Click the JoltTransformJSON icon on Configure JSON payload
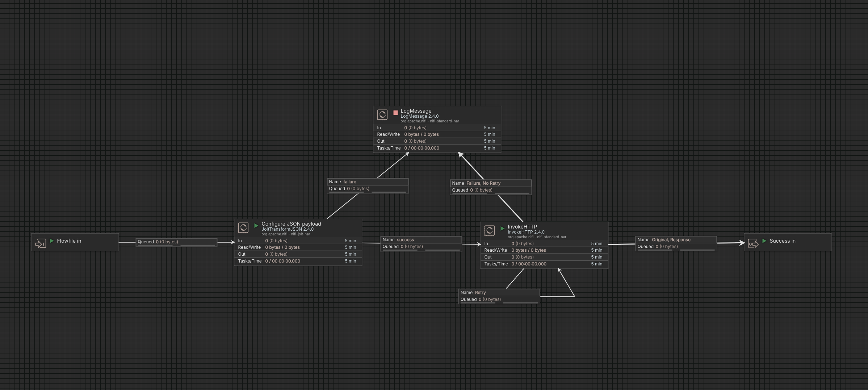This screenshot has height=390, width=868. tap(243, 227)
